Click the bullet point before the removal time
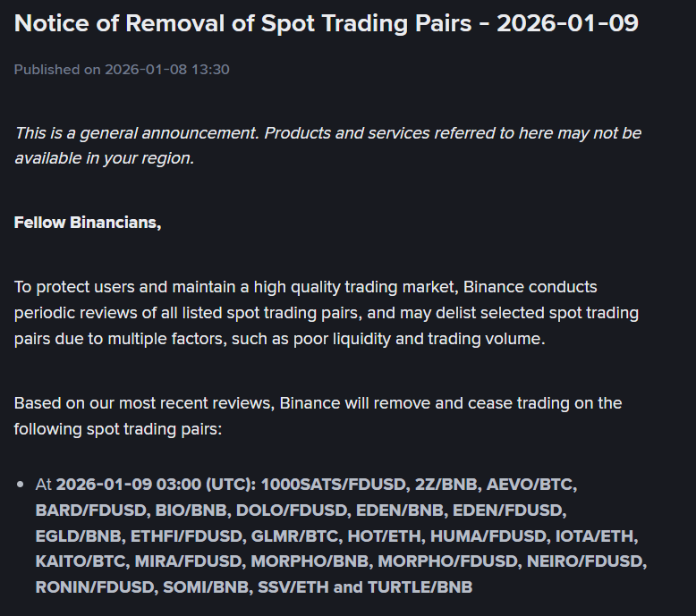This screenshot has width=696, height=616. coord(21,485)
